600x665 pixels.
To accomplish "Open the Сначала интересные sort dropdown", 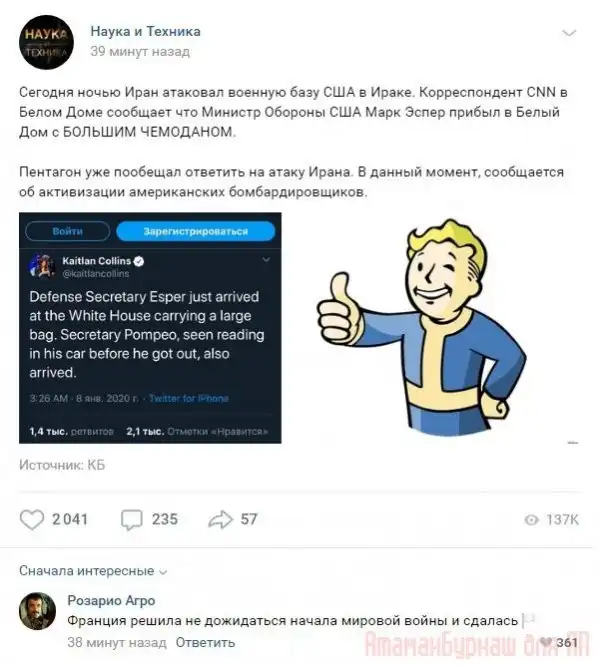I will tap(93, 571).
